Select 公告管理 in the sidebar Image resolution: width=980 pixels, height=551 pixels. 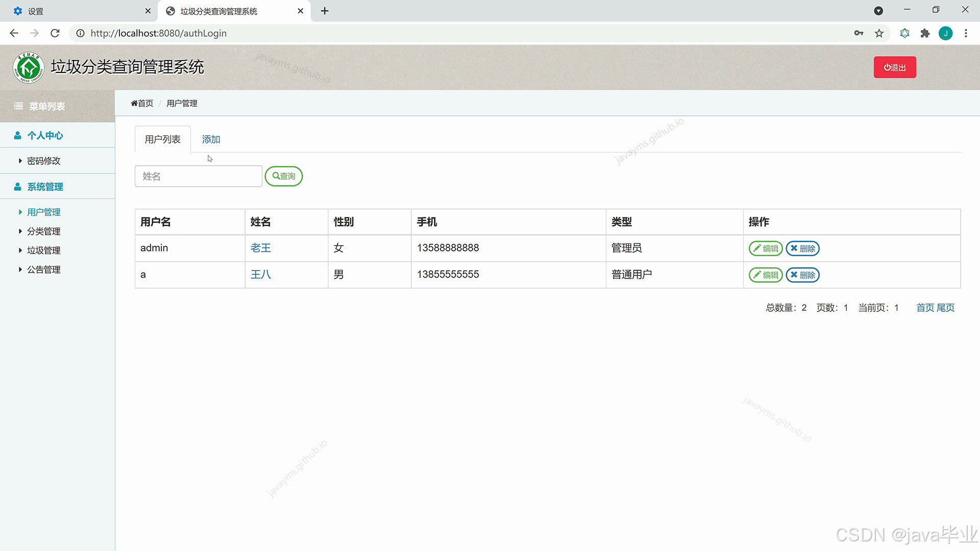[x=43, y=269]
